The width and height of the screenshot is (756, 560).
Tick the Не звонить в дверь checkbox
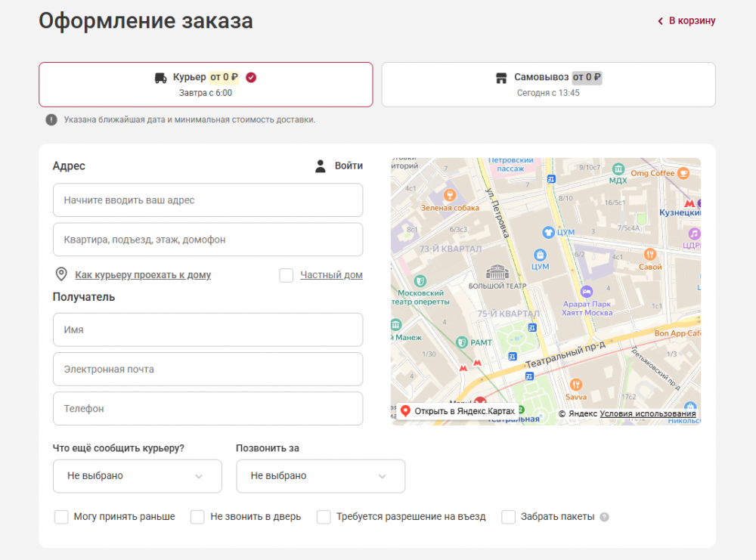[197, 517]
